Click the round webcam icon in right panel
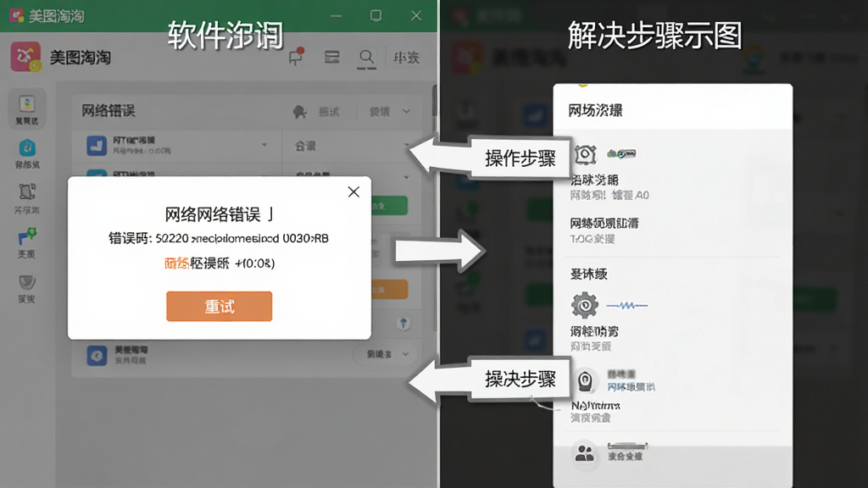Viewport: 868px width, 488px height. point(585,380)
